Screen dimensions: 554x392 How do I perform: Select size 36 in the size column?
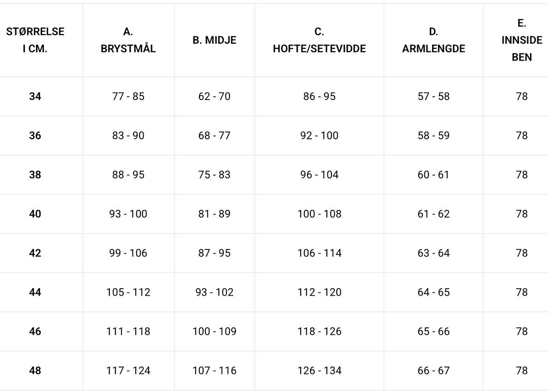click(35, 136)
